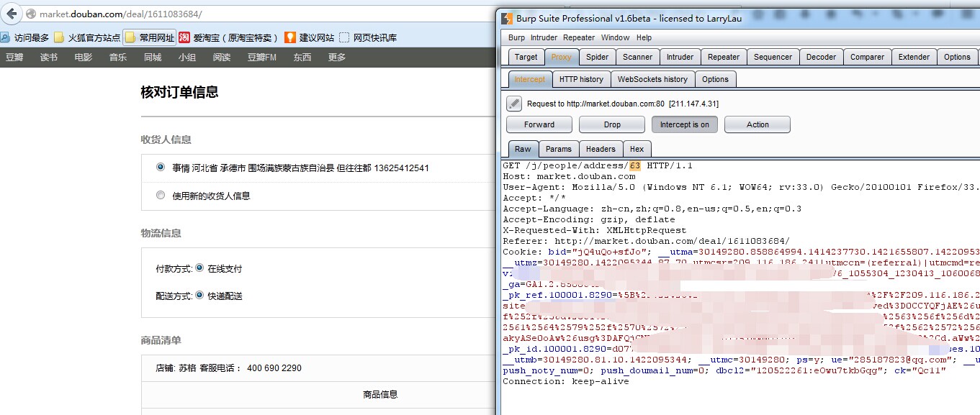Open the 电影 nav link
The image size is (980, 415).
84,58
